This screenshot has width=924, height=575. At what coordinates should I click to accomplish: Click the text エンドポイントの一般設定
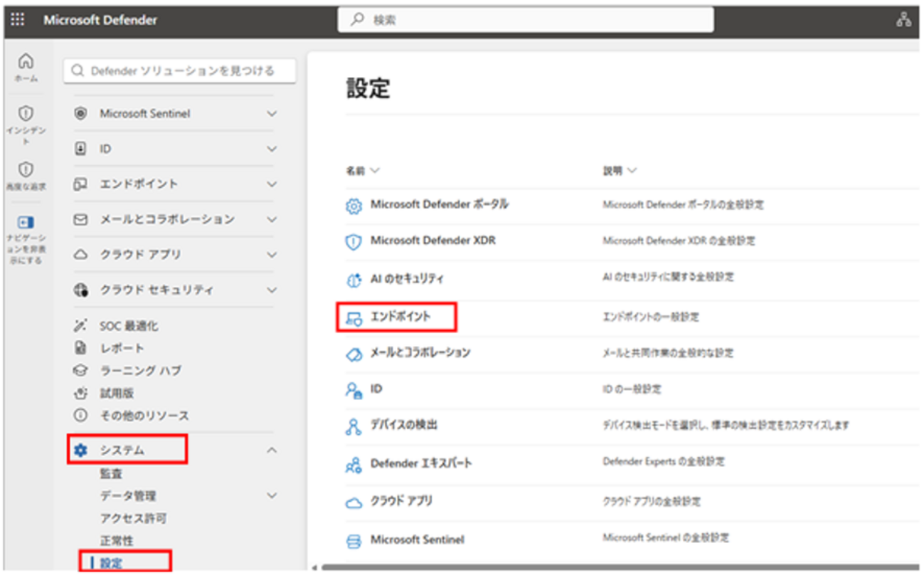click(650, 317)
